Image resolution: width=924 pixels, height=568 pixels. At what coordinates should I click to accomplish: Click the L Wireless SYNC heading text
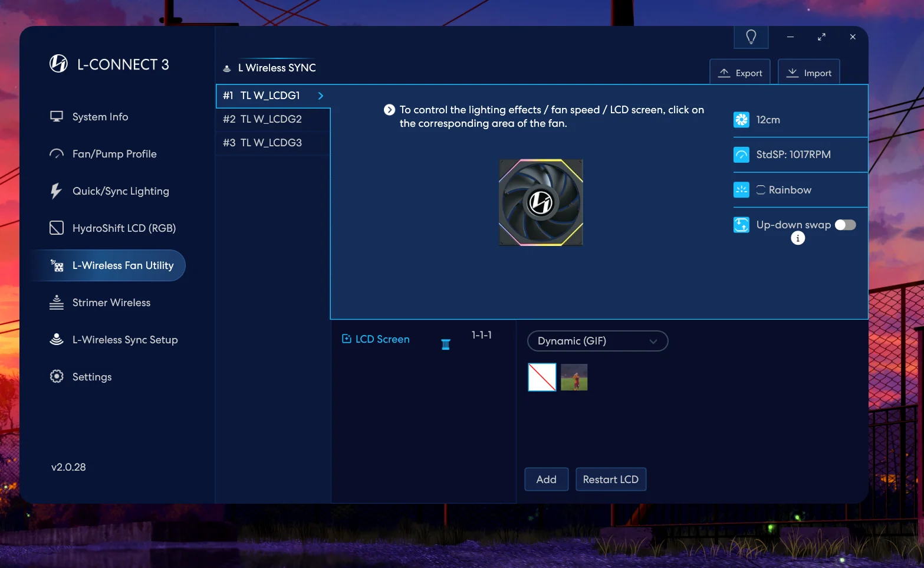pos(277,68)
